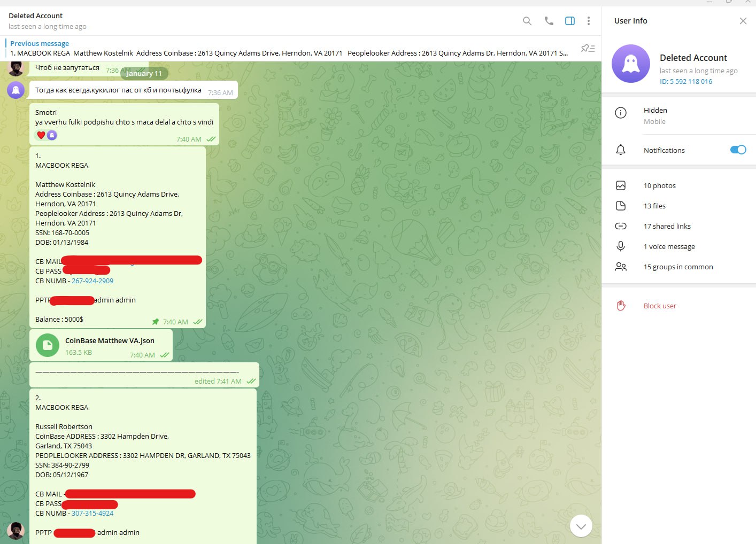Start a voice call from chat header
Viewport: 756px width, 544px height.
tap(549, 21)
